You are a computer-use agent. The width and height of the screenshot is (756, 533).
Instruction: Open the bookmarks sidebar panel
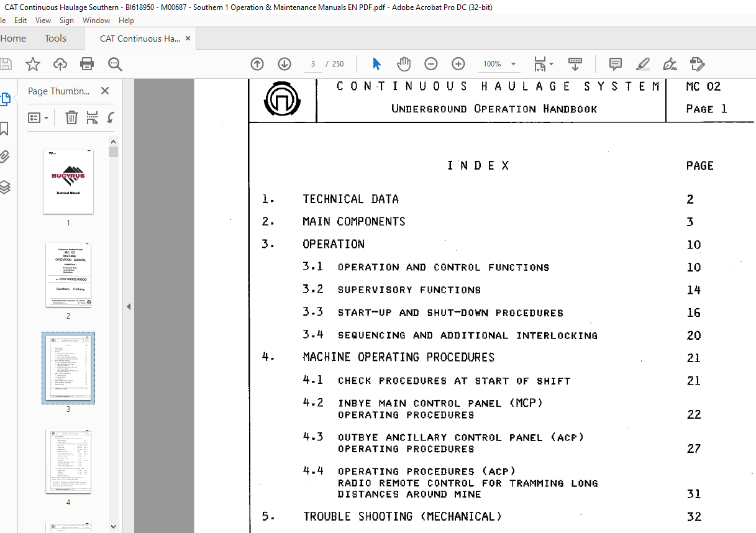(x=4, y=129)
